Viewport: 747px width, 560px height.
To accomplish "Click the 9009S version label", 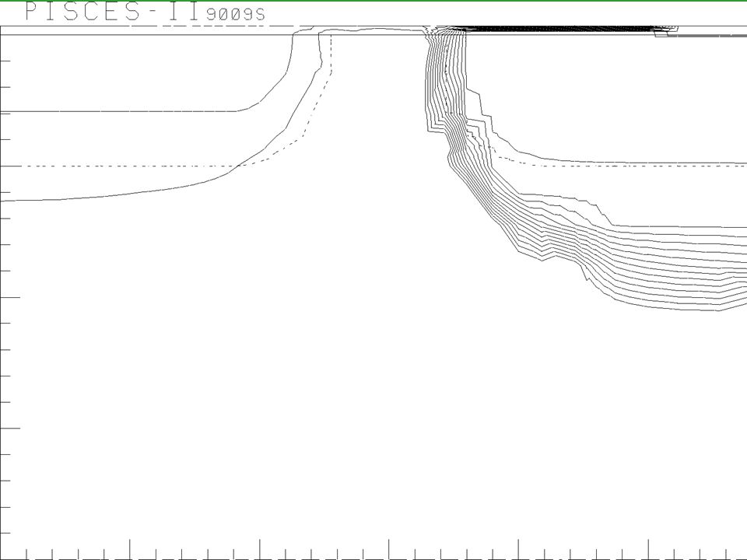I will (236, 15).
